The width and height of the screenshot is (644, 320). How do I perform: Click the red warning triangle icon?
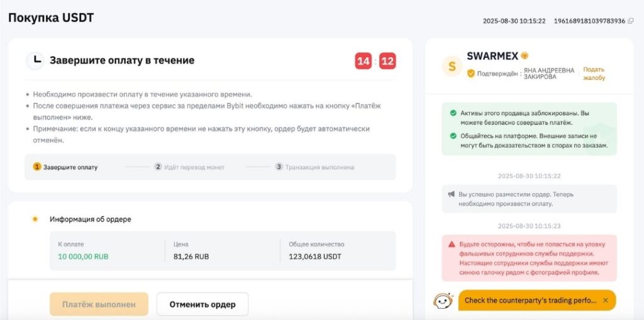452,244
